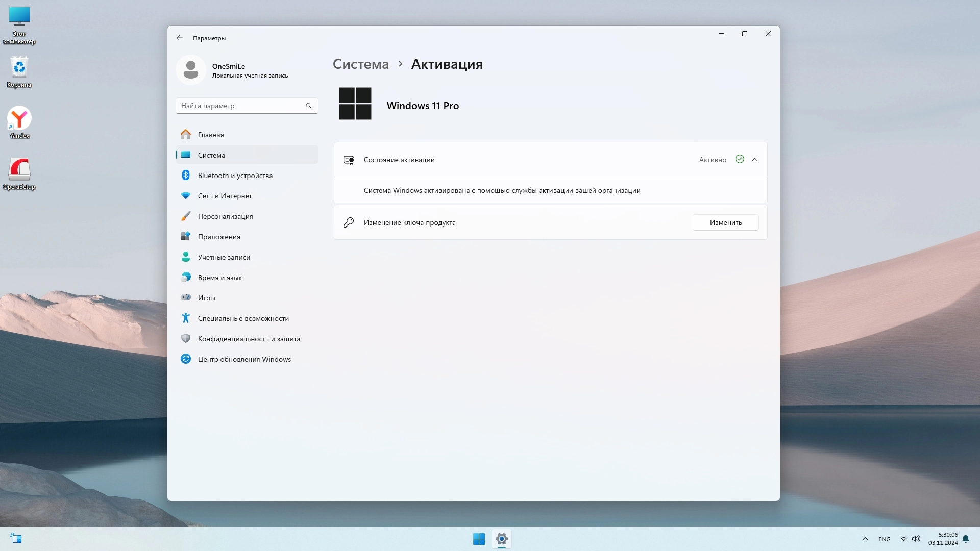Open Сеть и Интернет settings

[x=225, y=196]
